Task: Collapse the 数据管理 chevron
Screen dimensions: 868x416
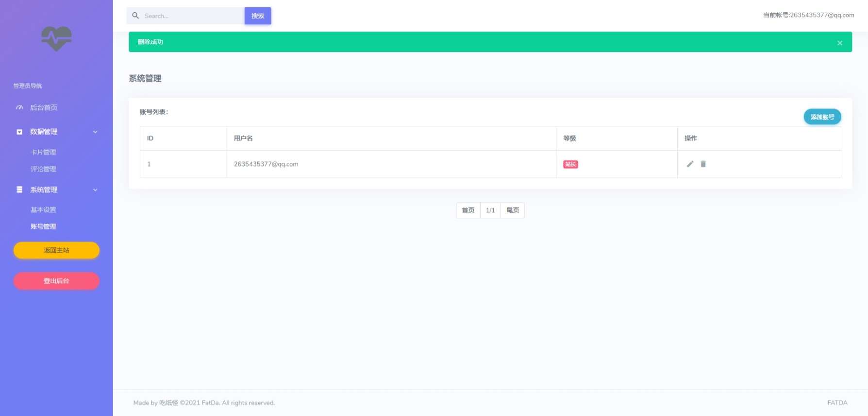Action: pyautogui.click(x=95, y=132)
